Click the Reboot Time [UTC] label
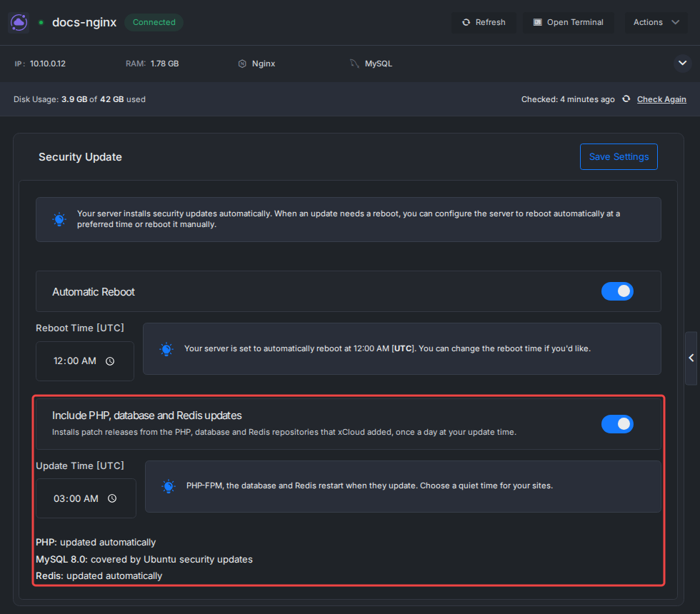Image resolution: width=700 pixels, height=614 pixels. [x=80, y=328]
